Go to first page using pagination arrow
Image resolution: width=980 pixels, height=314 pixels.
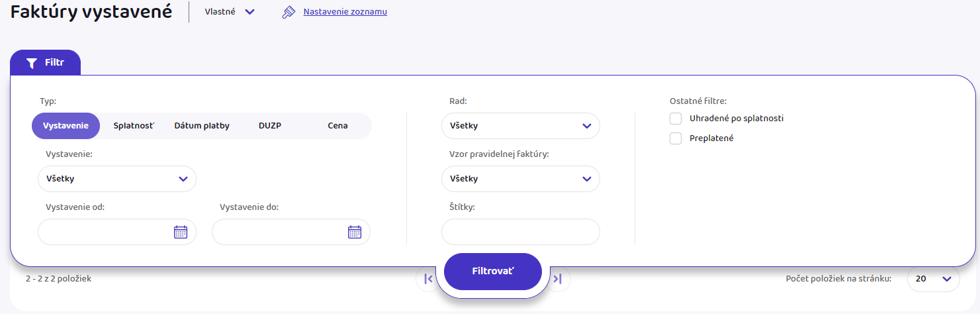[427, 279]
